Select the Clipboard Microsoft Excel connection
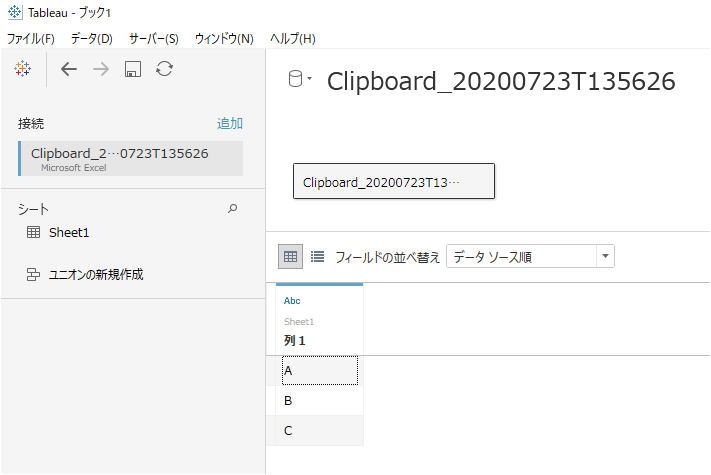Screen dimensions: 711x475 tap(131, 158)
